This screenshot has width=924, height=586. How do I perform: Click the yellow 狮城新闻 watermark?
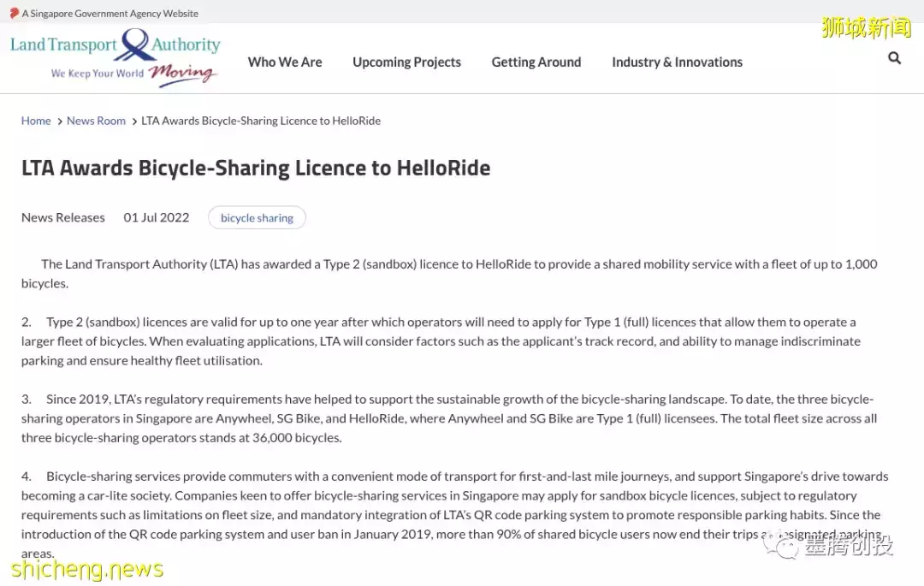[866, 27]
